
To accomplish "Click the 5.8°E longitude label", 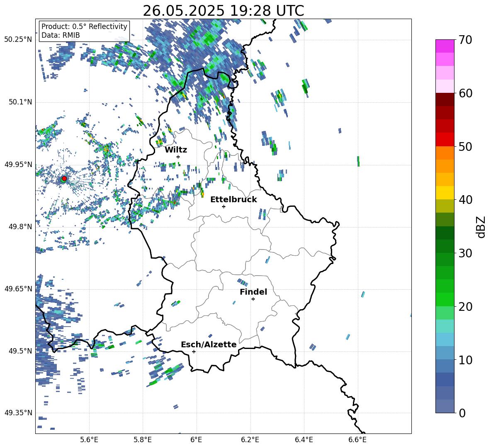I will pyautogui.click(x=143, y=440).
